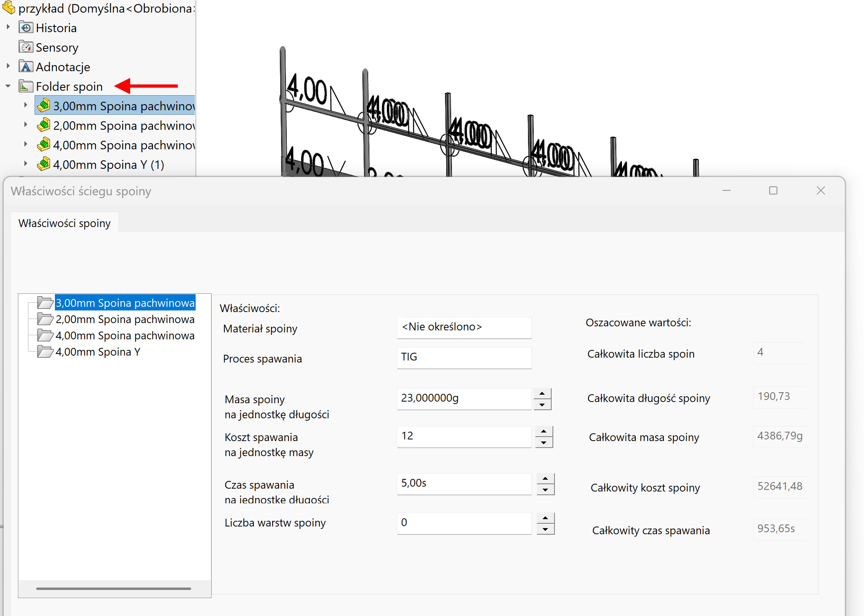Expand the 3,00mm Spoina pachwinowa tree item
The image size is (864, 616).
(25, 105)
